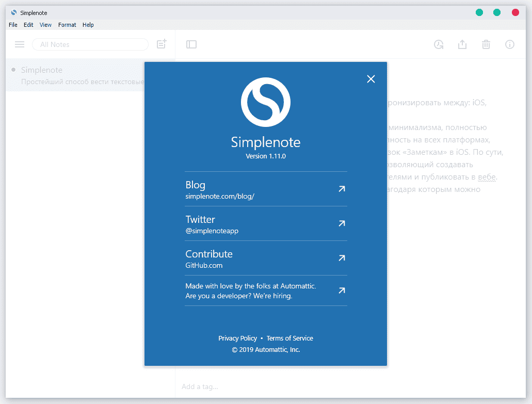
Task: Click the arrow icon beside the hiring message
Action: click(342, 290)
